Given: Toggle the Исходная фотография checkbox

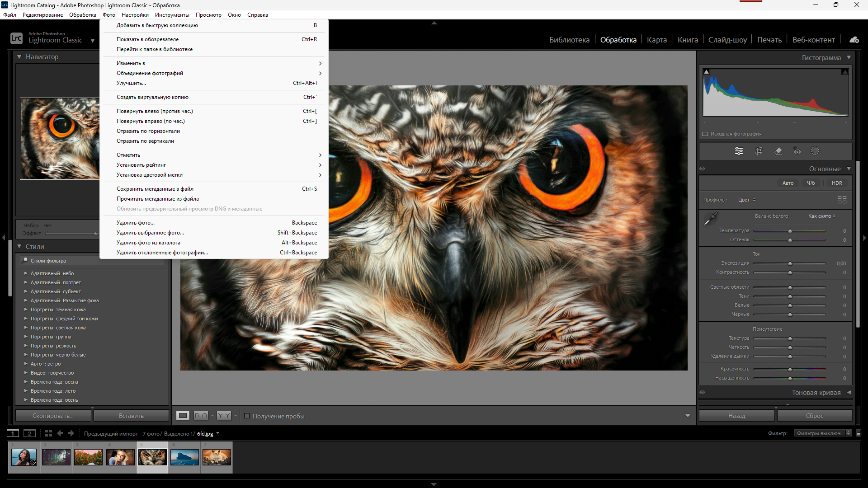Looking at the screenshot, I should [705, 134].
